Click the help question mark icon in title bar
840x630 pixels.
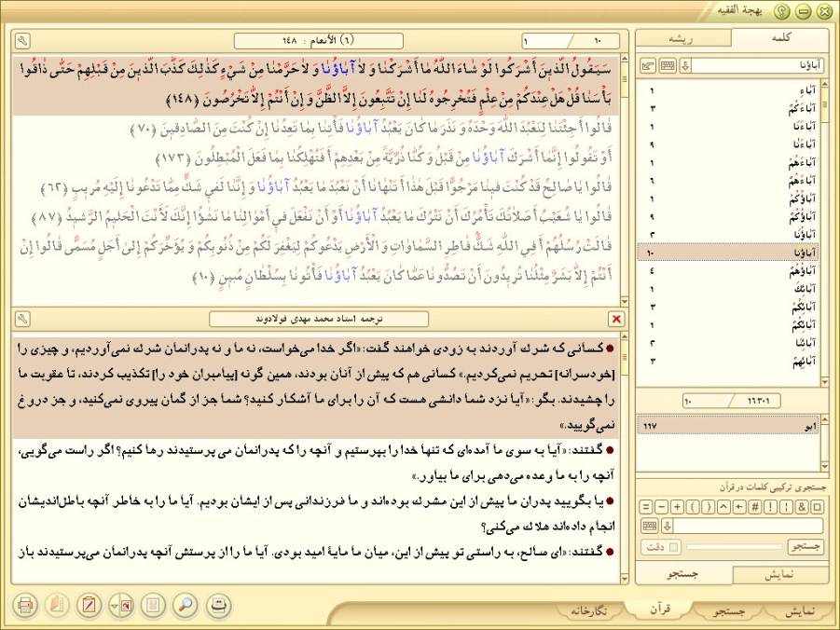782,11
